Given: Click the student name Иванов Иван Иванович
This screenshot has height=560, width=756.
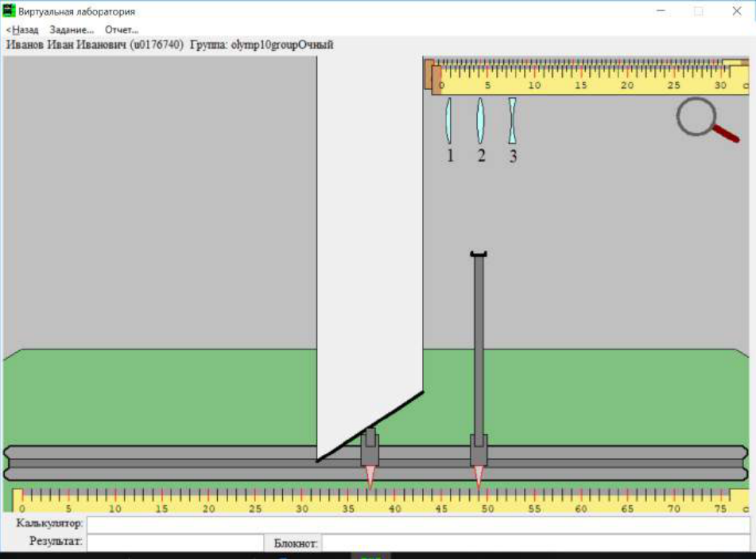Looking at the screenshot, I should (x=66, y=45).
